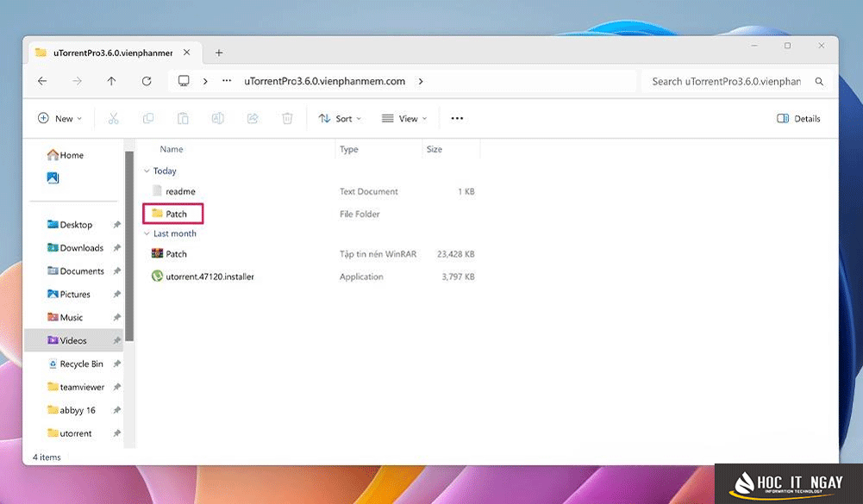Image resolution: width=863 pixels, height=504 pixels.
Task: Open the Sort dropdown menu
Action: (341, 118)
